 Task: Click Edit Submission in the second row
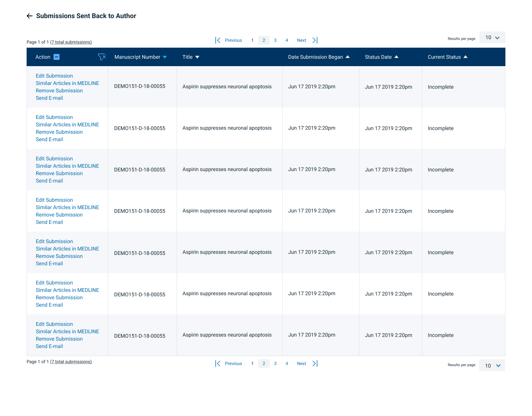click(54, 117)
